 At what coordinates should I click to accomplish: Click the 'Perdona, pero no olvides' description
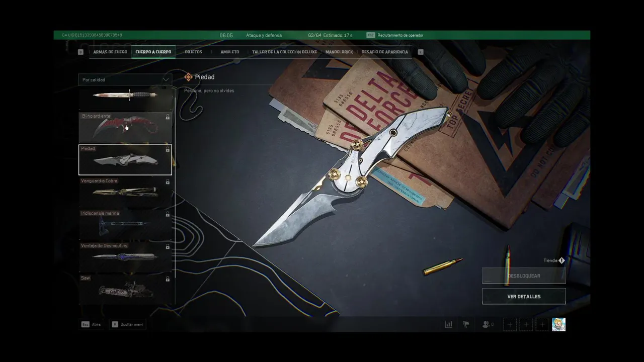coord(209,90)
